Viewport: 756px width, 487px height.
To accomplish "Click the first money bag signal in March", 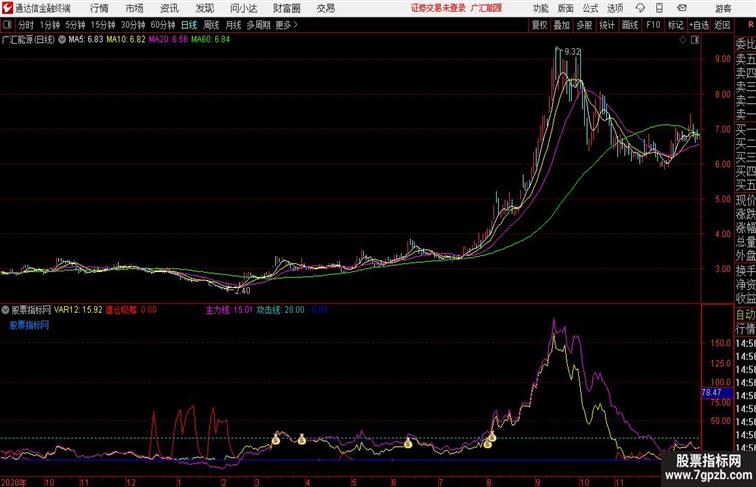I will click(x=276, y=439).
